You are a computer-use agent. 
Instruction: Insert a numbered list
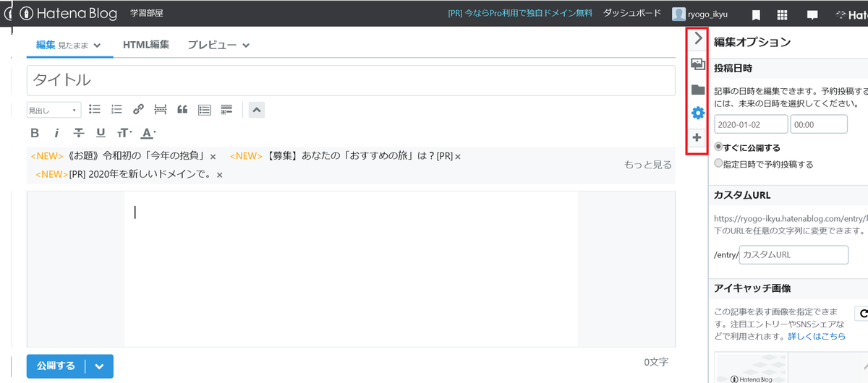pyautogui.click(x=116, y=109)
